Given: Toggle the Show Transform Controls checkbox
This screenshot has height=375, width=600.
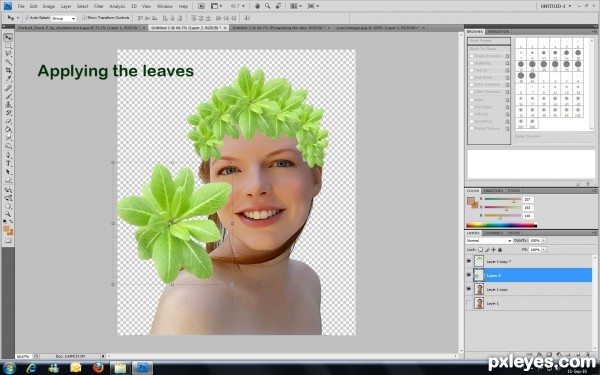Looking at the screenshot, I should (x=85, y=18).
